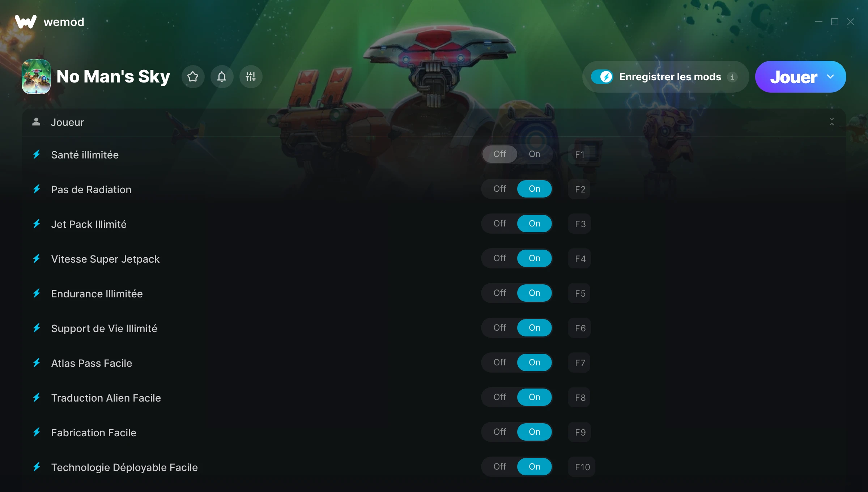This screenshot has height=492, width=868.
Task: Click the favorite star icon
Action: coord(193,77)
